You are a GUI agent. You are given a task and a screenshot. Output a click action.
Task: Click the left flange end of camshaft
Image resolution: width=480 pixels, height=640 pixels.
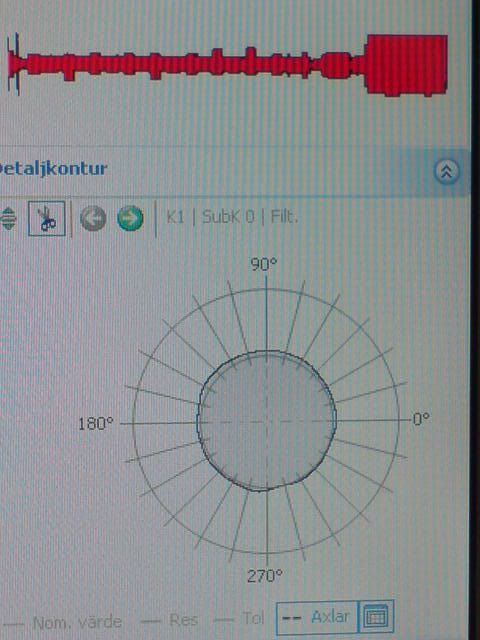tap(14, 64)
